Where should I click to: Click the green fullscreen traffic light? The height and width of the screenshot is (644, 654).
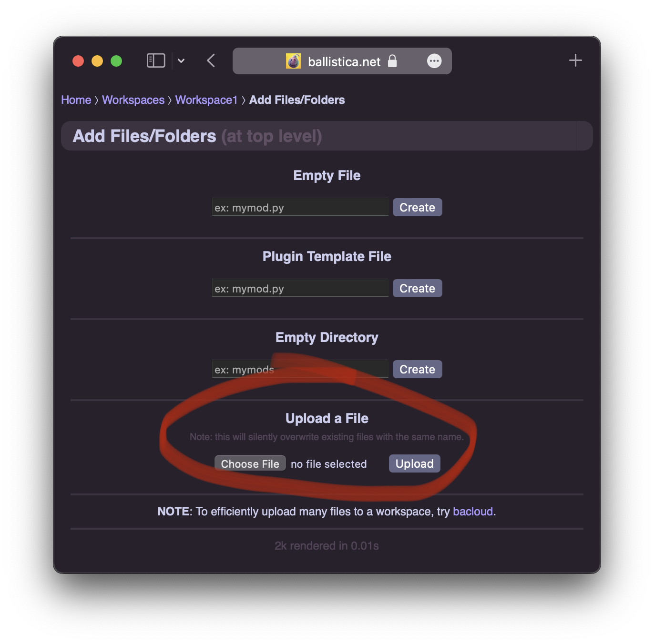pyautogui.click(x=117, y=61)
